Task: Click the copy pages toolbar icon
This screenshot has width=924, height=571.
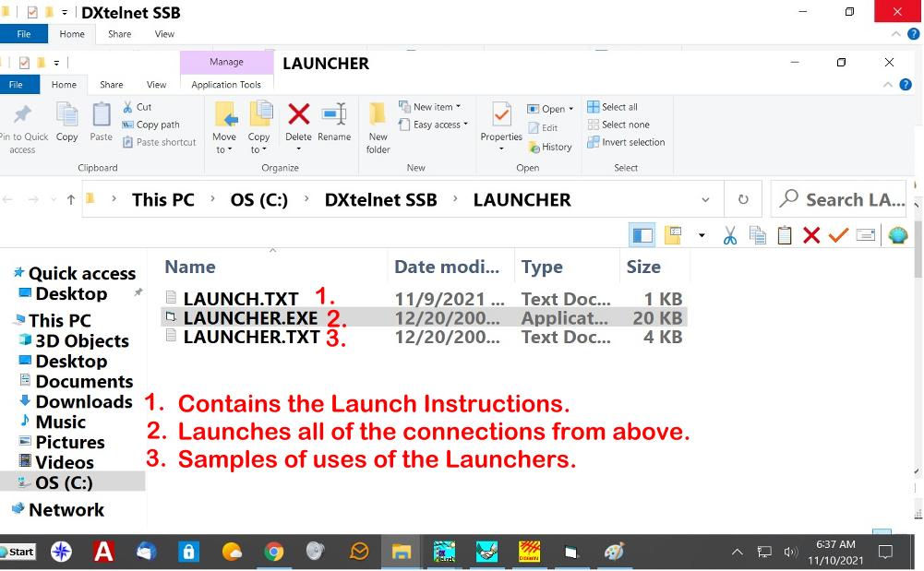Action: click(757, 235)
